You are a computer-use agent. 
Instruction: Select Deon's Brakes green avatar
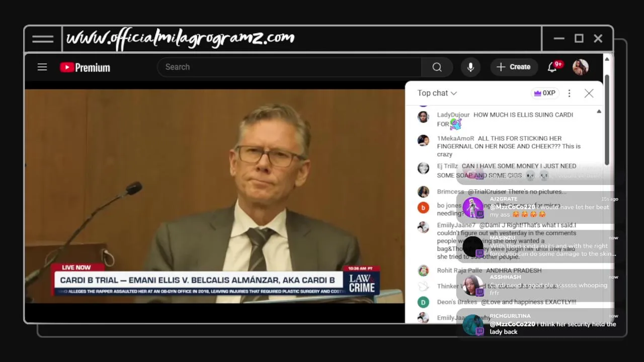[423, 302]
